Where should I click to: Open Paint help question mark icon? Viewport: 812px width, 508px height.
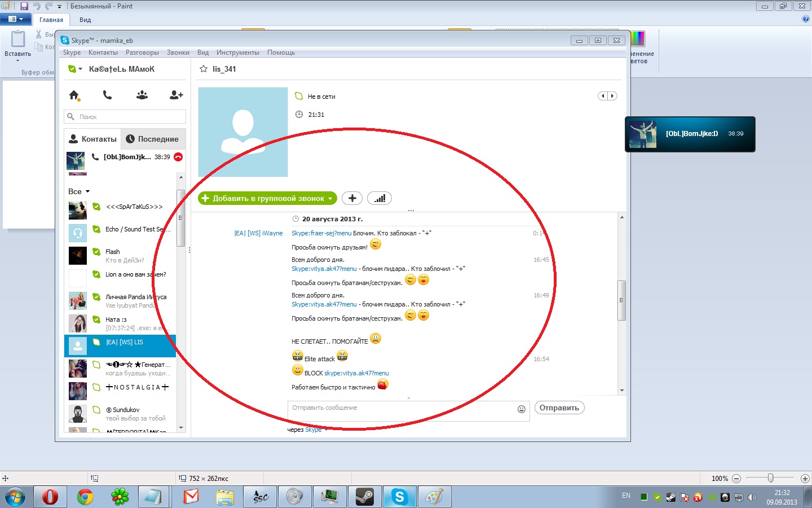[x=805, y=19]
